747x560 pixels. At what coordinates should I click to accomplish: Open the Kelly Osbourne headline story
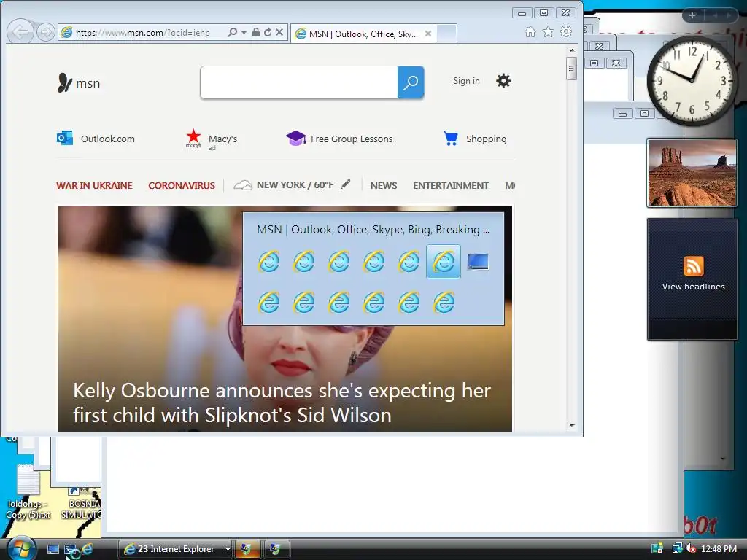coord(282,402)
